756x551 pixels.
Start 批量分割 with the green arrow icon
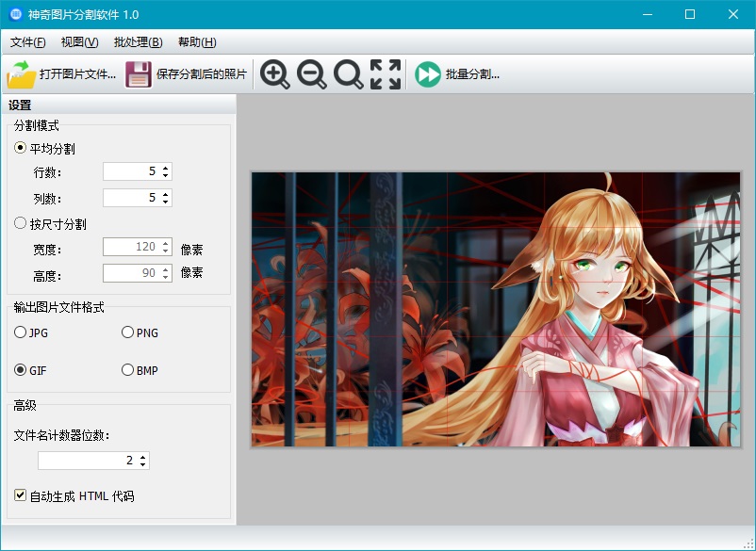[x=426, y=74]
